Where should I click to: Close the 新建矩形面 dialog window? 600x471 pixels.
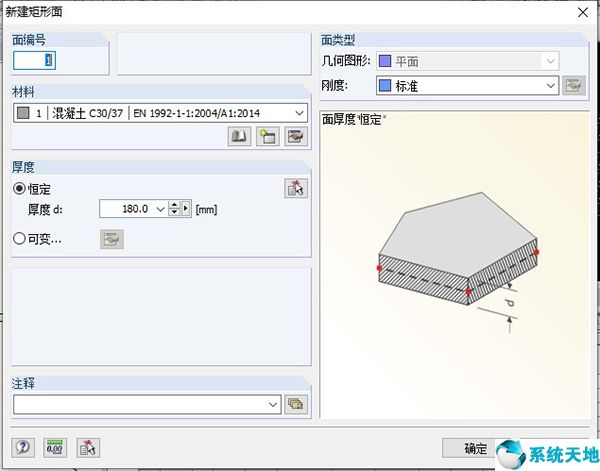582,13
